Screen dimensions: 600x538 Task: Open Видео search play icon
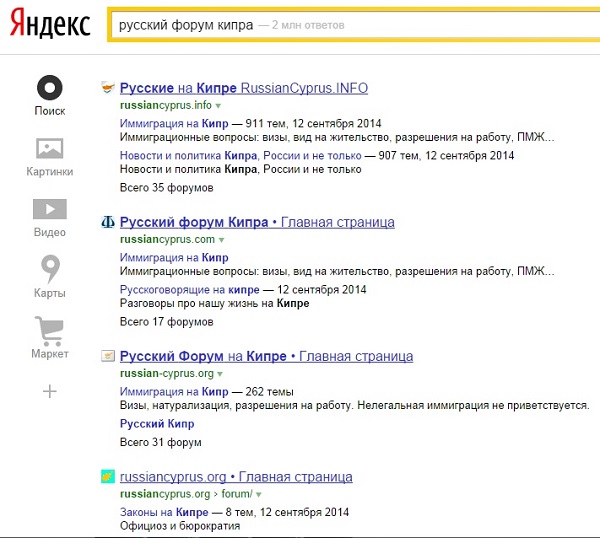coord(50,209)
